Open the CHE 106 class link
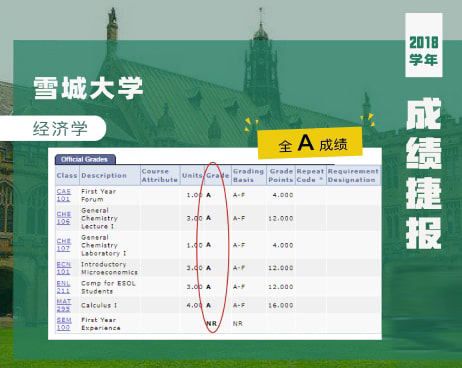The height and width of the screenshot is (368, 462). [x=63, y=218]
